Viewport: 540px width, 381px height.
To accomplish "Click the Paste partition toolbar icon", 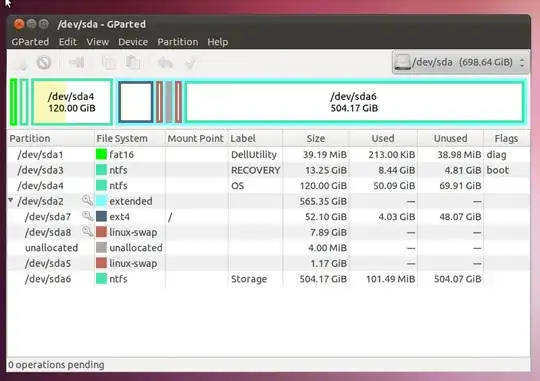I will [x=133, y=63].
